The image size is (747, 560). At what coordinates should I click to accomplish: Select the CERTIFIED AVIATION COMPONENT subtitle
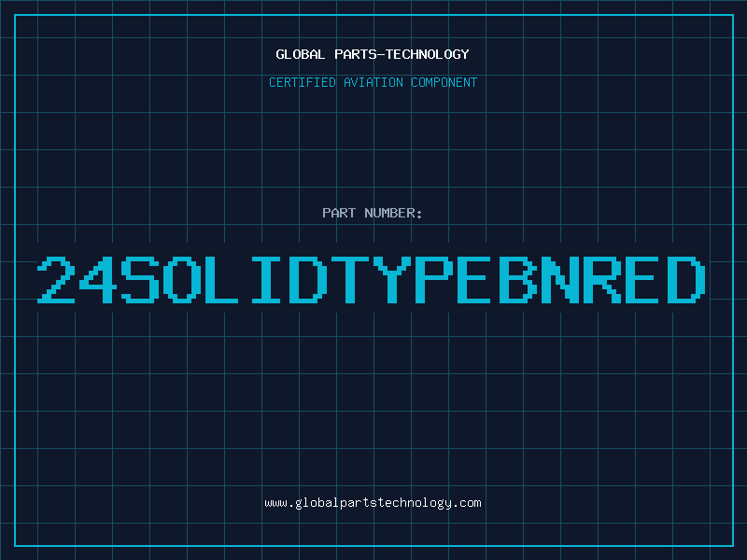(373, 82)
